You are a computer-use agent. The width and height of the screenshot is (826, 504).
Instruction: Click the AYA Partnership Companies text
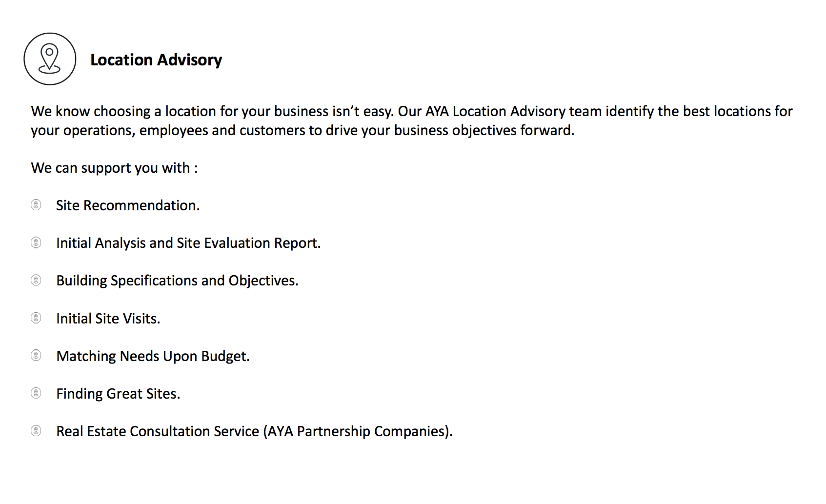(x=358, y=431)
